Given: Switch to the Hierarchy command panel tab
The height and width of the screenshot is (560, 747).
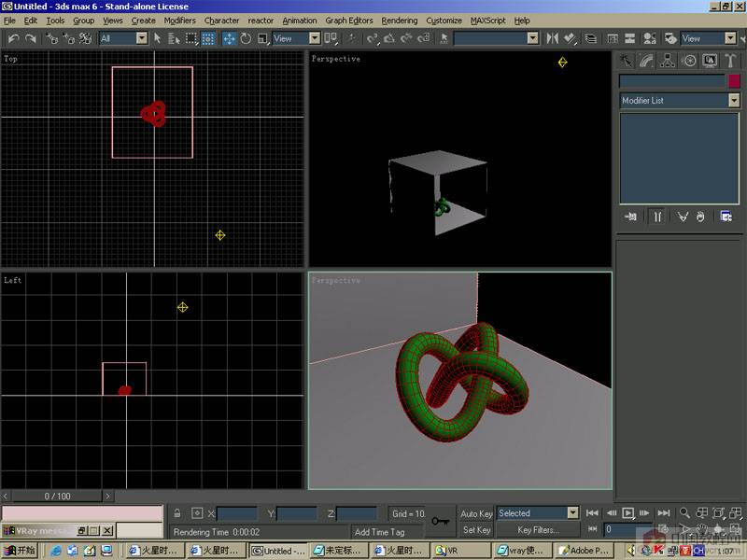Looking at the screenshot, I should pyautogui.click(x=668, y=61).
